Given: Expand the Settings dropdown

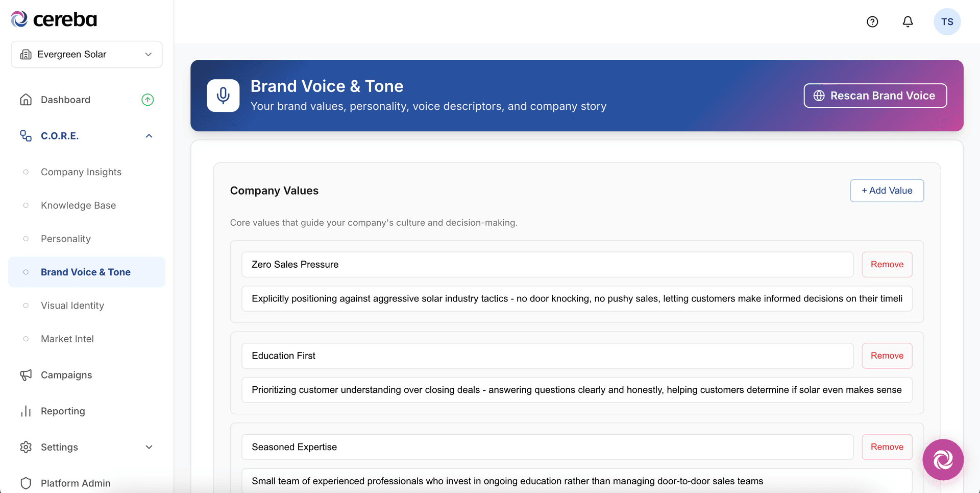Looking at the screenshot, I should tap(149, 447).
